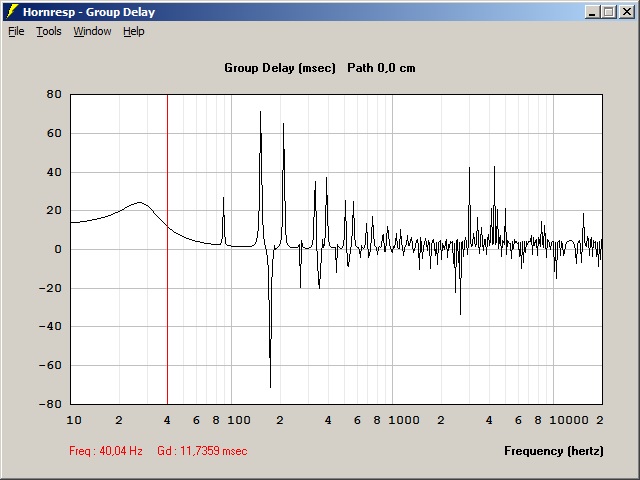Click the tallest positive group delay peak

click(x=260, y=112)
